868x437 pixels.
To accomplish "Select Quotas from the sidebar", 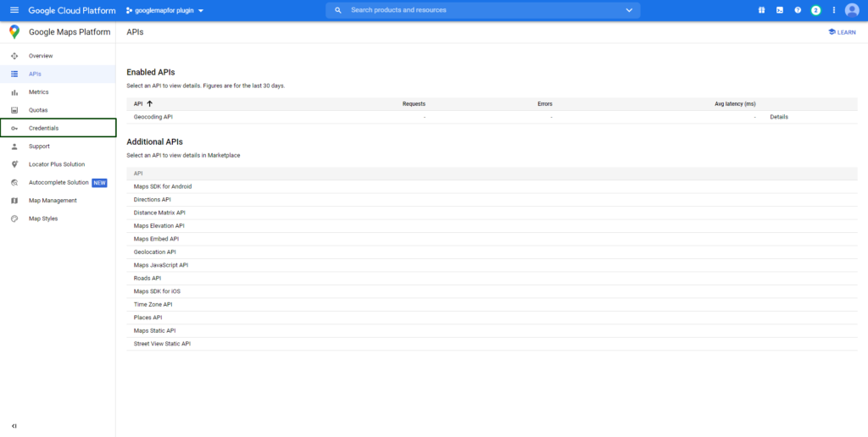I will 38,110.
